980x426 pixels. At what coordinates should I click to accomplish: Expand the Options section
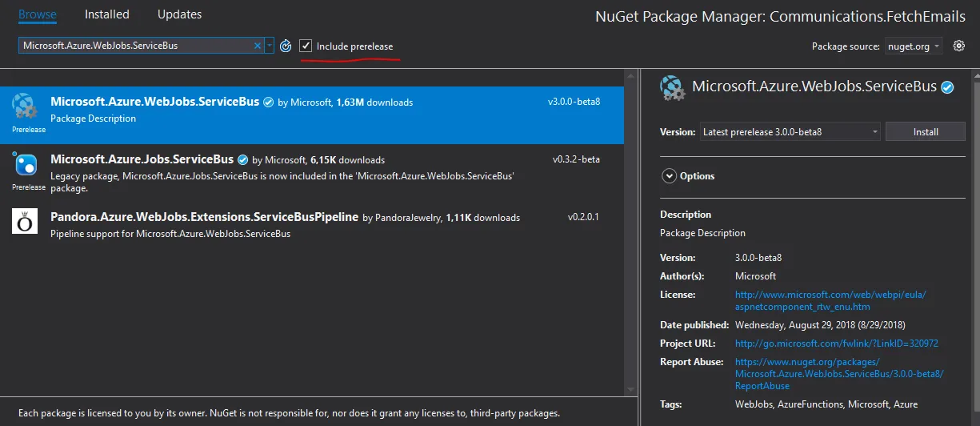669,176
